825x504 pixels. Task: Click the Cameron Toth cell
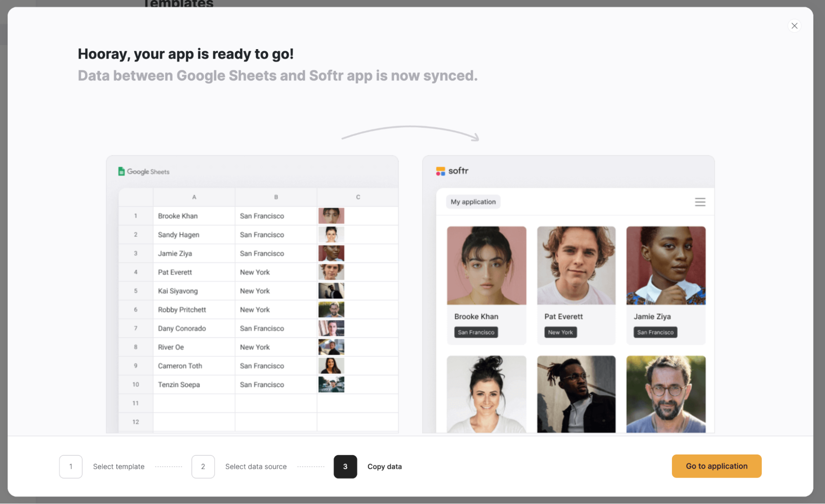point(194,366)
